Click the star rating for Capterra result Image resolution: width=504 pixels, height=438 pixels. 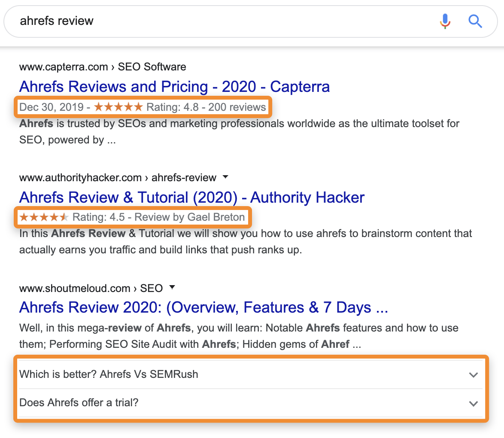118,106
